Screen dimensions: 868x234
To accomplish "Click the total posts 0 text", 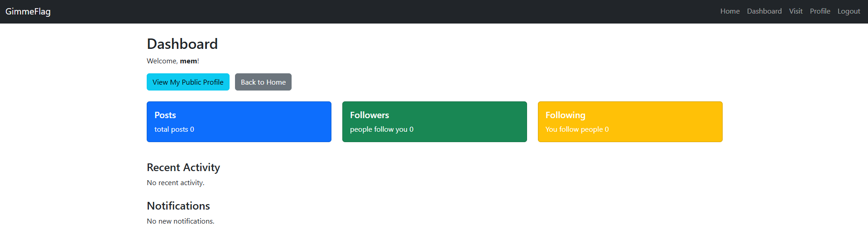I will 174,129.
